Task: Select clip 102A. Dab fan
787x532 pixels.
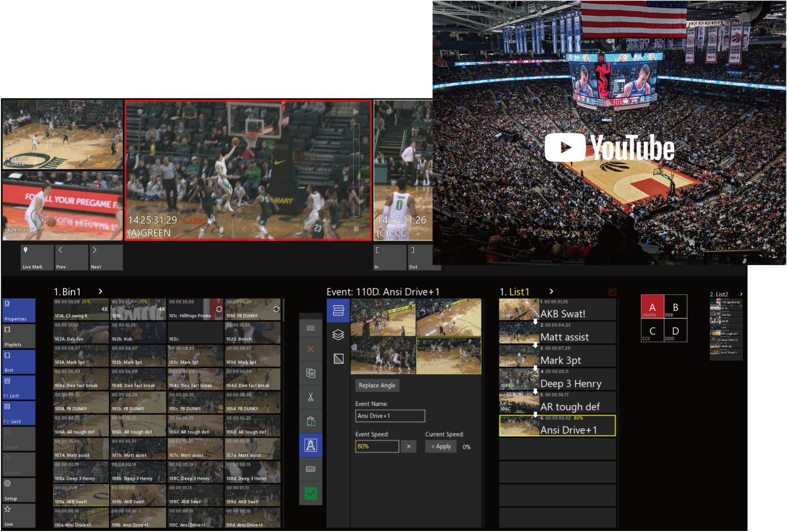Action: pyautogui.click(x=81, y=333)
